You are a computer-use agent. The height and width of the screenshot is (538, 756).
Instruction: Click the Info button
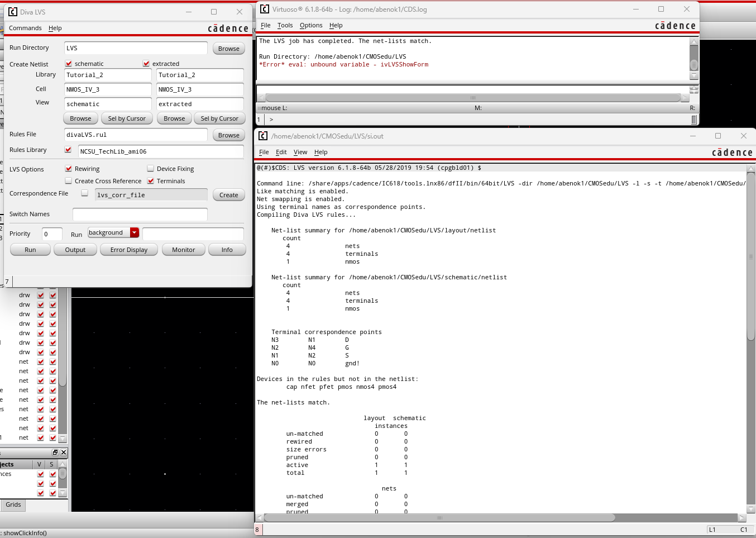pyautogui.click(x=227, y=250)
